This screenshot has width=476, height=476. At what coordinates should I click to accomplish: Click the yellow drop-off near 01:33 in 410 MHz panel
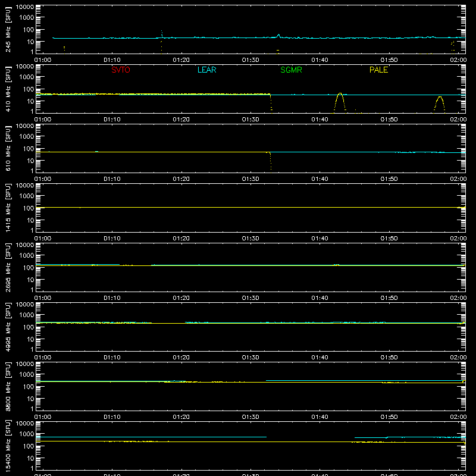[x=271, y=102]
